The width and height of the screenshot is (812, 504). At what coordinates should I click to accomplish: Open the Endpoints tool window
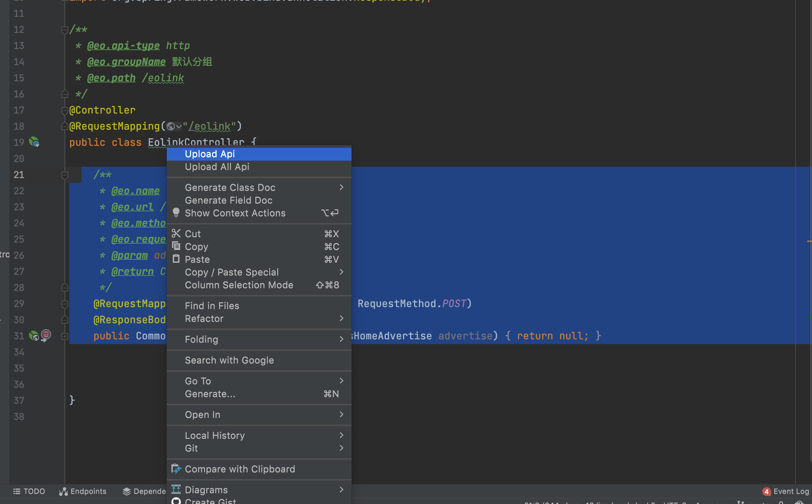[x=83, y=491]
